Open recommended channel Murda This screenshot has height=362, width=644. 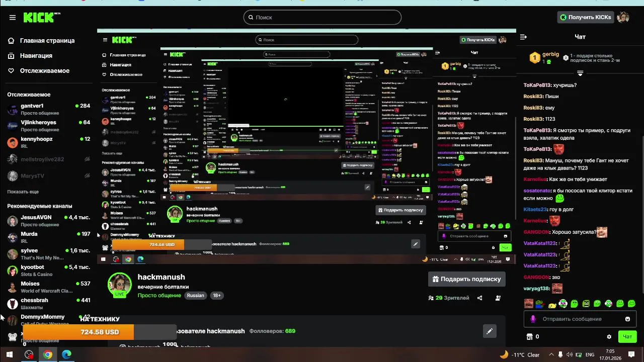tap(48, 237)
